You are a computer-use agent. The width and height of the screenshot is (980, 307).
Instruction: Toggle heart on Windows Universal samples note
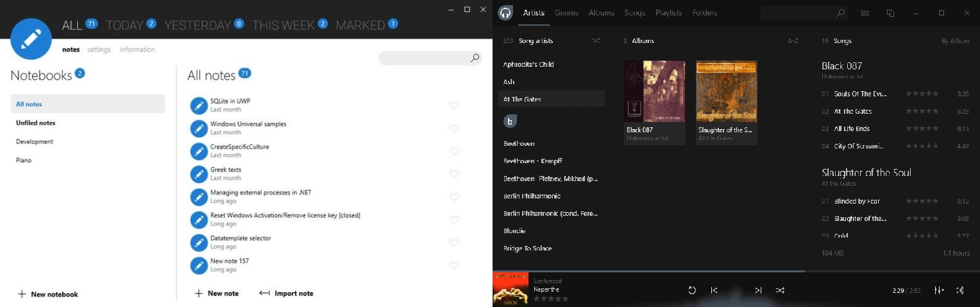pos(454,128)
